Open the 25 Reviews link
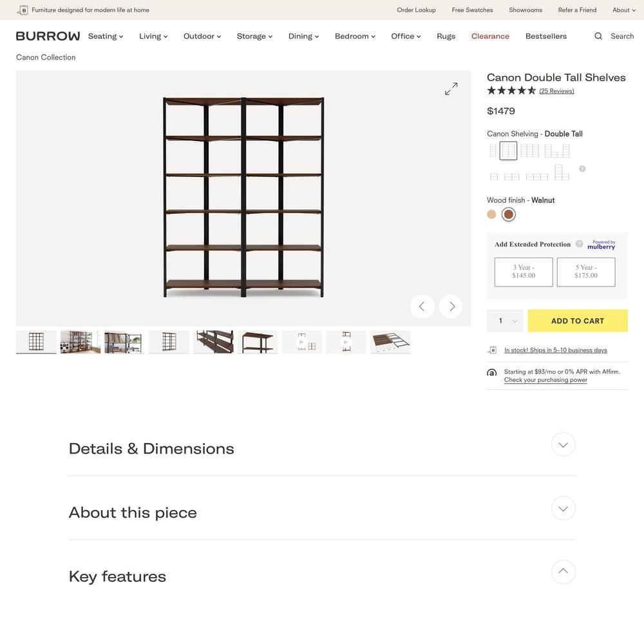Screen dimensions: 644x644 coord(556,91)
